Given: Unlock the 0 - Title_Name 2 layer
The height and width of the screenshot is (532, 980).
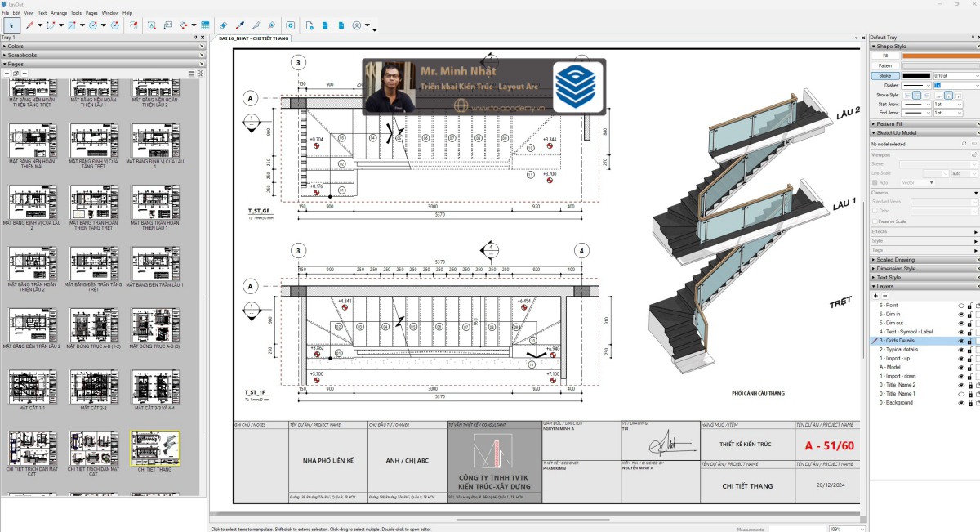Looking at the screenshot, I should [970, 385].
